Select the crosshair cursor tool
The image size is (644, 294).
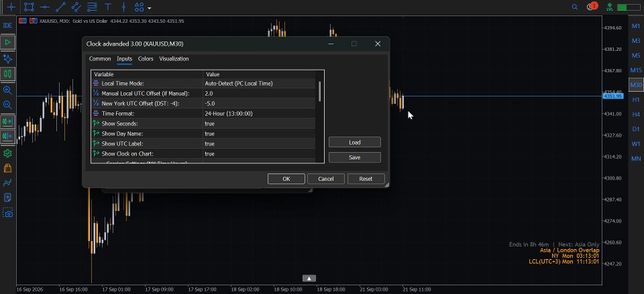tap(12, 7)
